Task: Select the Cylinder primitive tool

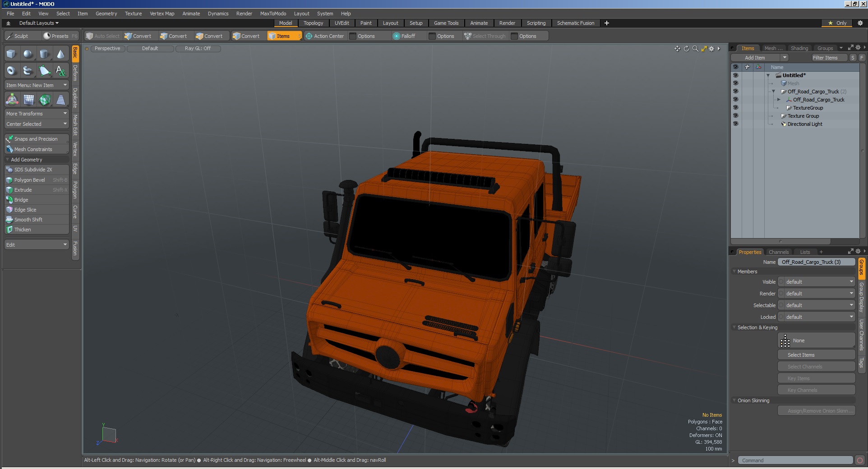Action: coord(44,54)
